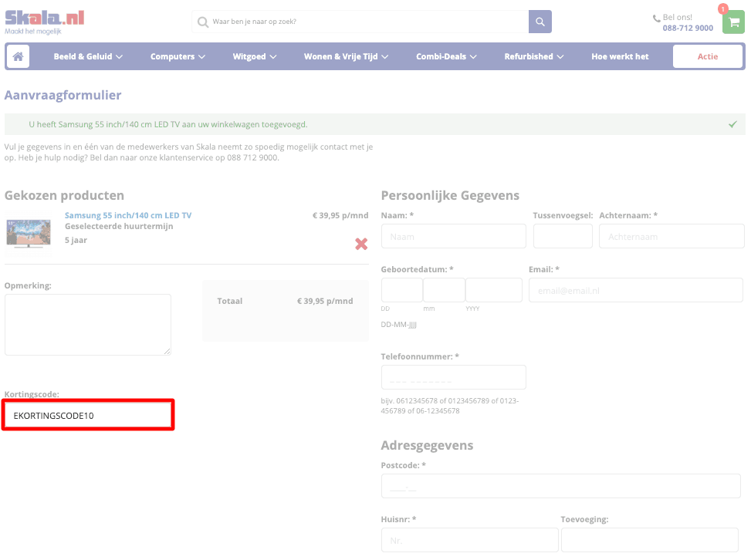Viewport: 751px width, 560px height.
Task: Click the Tussenvoegsel input field
Action: (563, 237)
